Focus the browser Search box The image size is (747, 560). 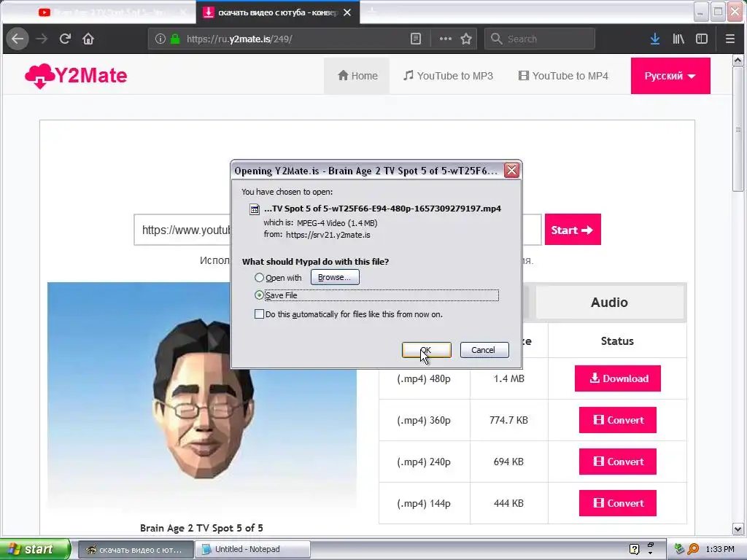click(x=540, y=39)
